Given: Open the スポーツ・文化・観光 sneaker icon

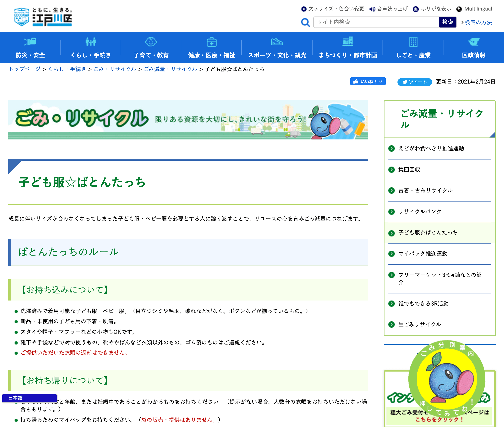Looking at the screenshot, I should [x=277, y=42].
